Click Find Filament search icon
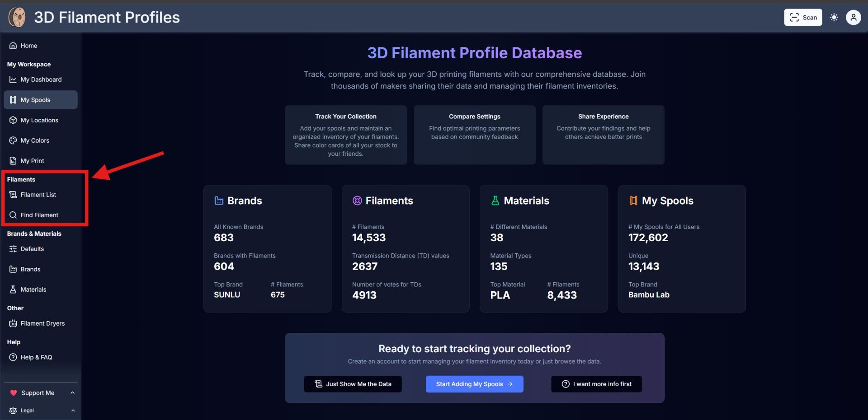The width and height of the screenshot is (868, 420). [13, 215]
